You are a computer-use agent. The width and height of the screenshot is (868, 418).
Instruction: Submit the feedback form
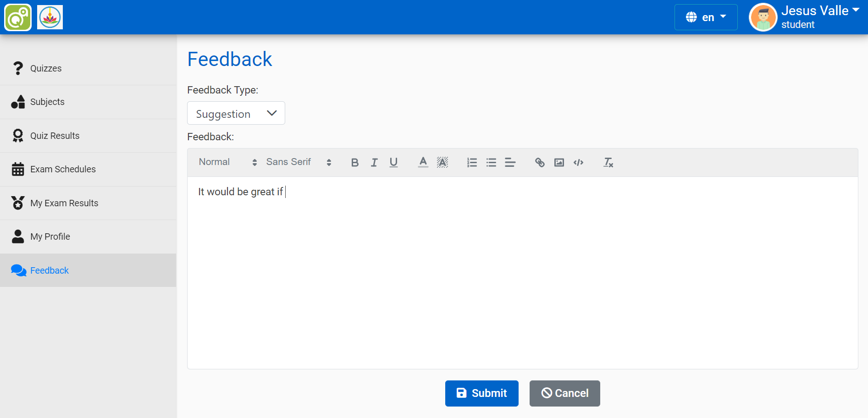(x=481, y=393)
